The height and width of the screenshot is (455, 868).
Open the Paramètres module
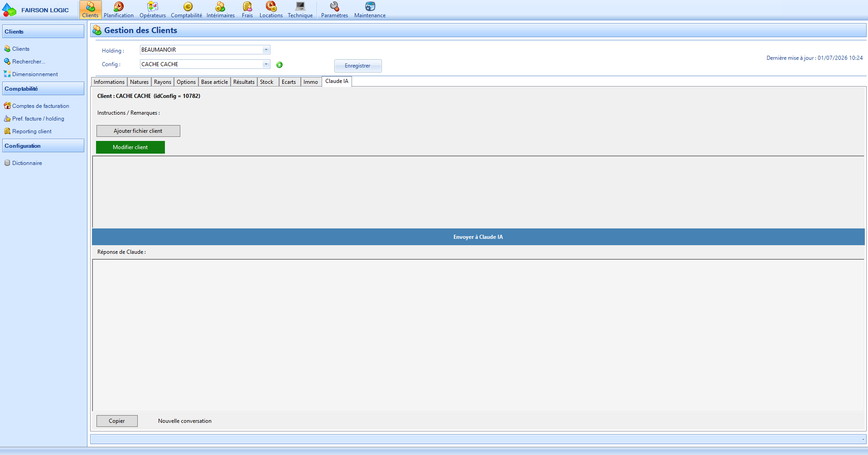[x=334, y=10]
